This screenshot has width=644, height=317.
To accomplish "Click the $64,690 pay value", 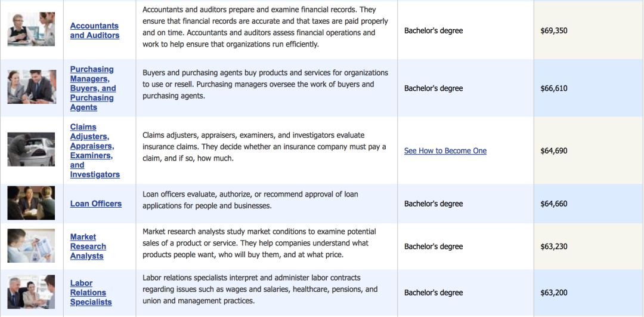I will coord(553,151).
